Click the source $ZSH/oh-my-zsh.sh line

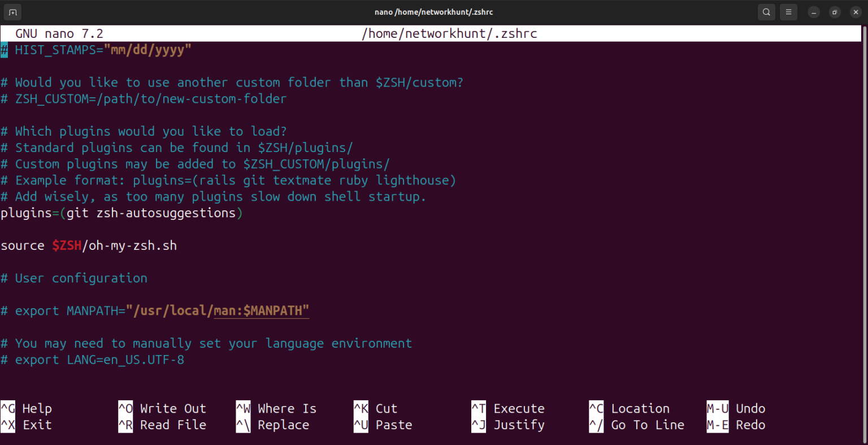click(89, 245)
